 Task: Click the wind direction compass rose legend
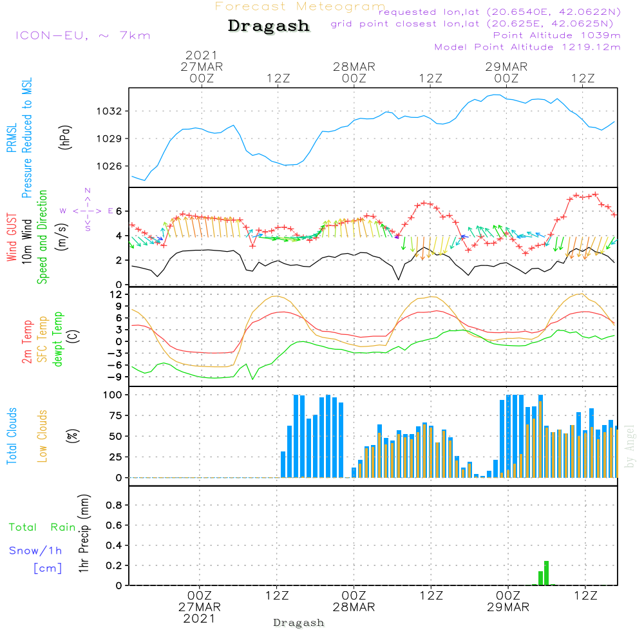tap(87, 211)
